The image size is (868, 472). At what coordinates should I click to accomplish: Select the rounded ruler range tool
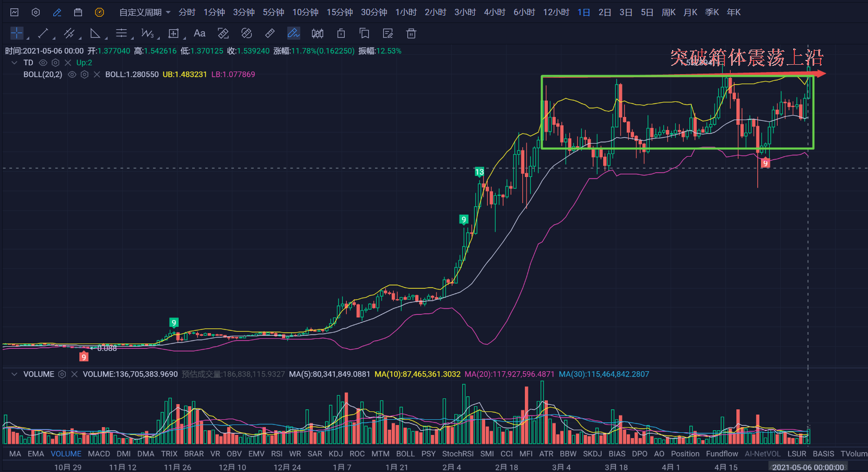(247, 33)
